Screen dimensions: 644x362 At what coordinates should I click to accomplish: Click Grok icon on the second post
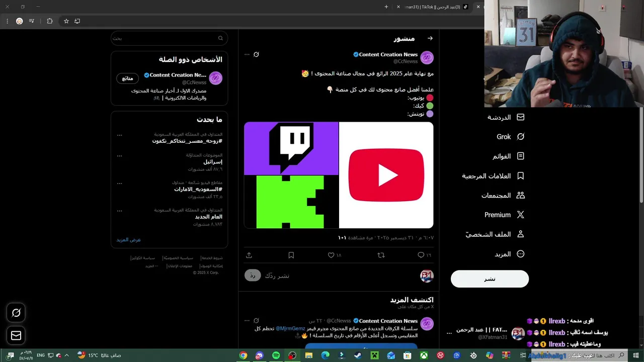pyautogui.click(x=256, y=321)
